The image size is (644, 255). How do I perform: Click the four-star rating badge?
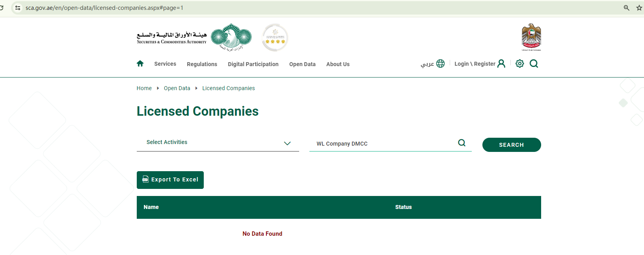pyautogui.click(x=275, y=37)
